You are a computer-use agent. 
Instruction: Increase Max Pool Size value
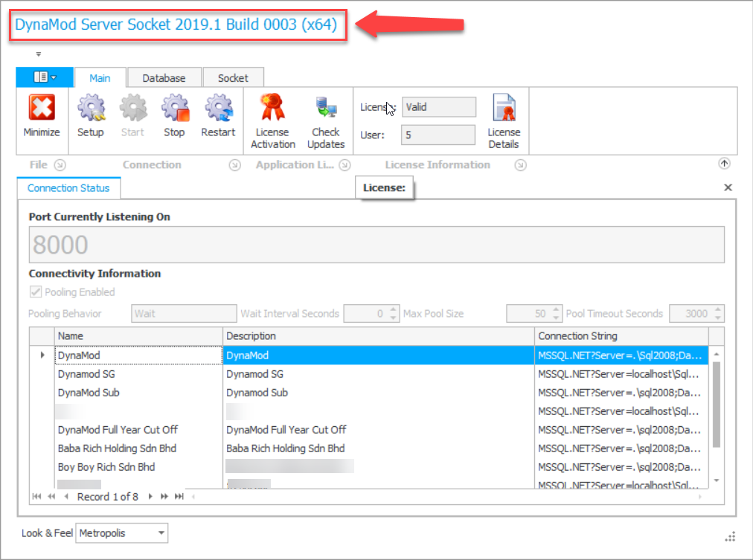point(556,309)
